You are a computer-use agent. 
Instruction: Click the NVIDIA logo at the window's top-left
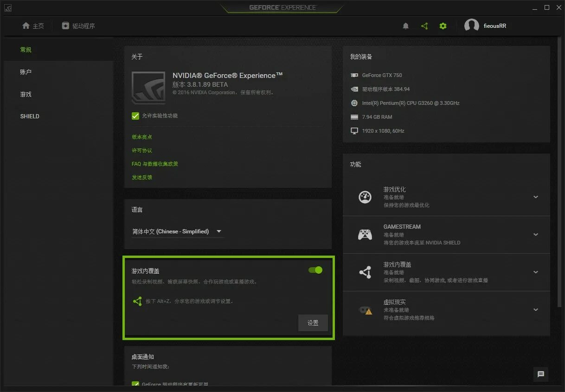pos(8,8)
